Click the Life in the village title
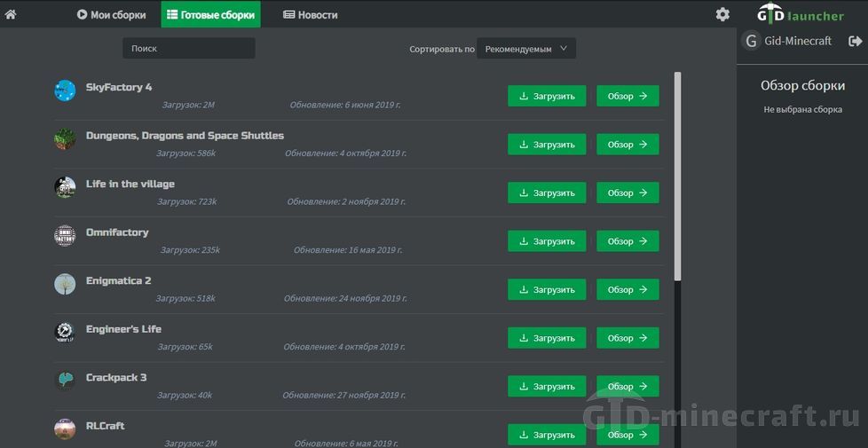Screen dimensions: 868x448 coord(130,185)
